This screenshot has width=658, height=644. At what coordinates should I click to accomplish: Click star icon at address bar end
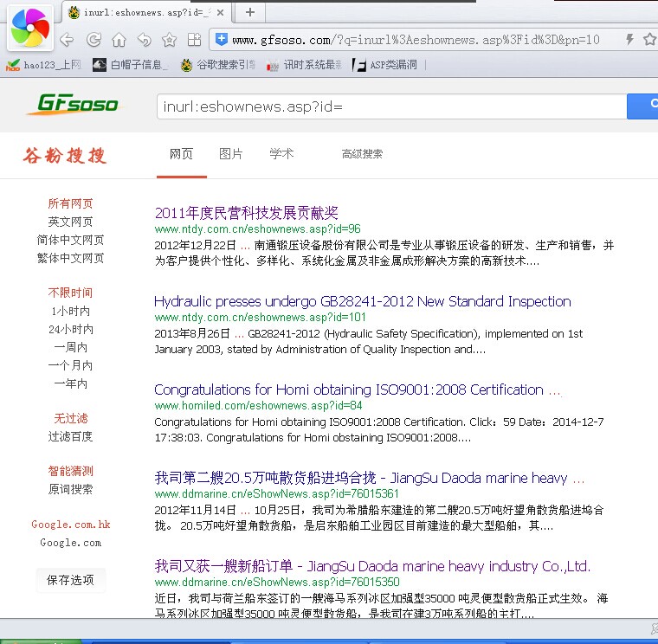(649, 40)
